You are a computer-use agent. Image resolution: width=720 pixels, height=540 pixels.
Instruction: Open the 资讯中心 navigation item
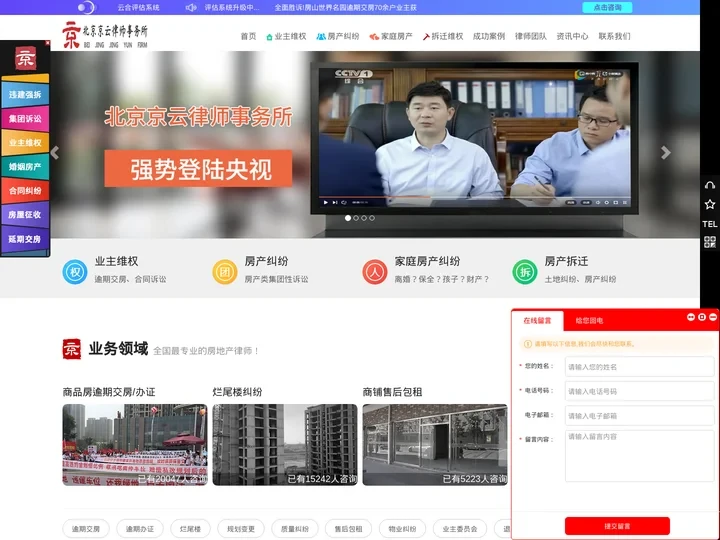(572, 36)
